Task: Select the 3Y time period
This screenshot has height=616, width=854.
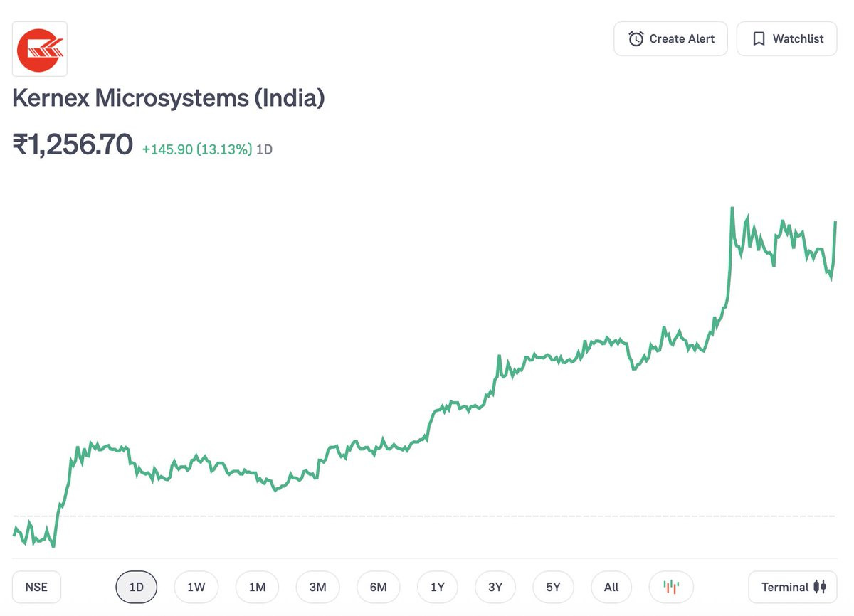Action: (x=495, y=587)
